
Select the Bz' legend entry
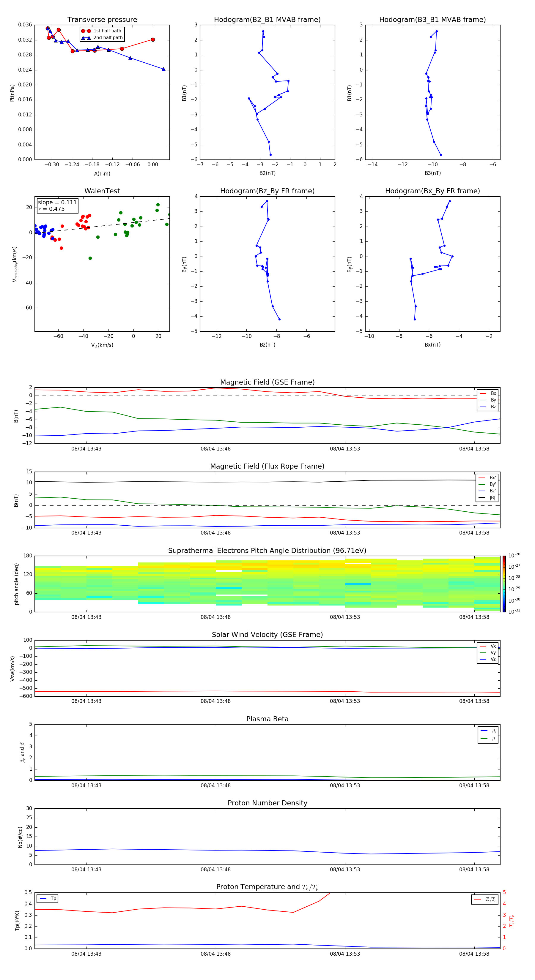pos(487,491)
